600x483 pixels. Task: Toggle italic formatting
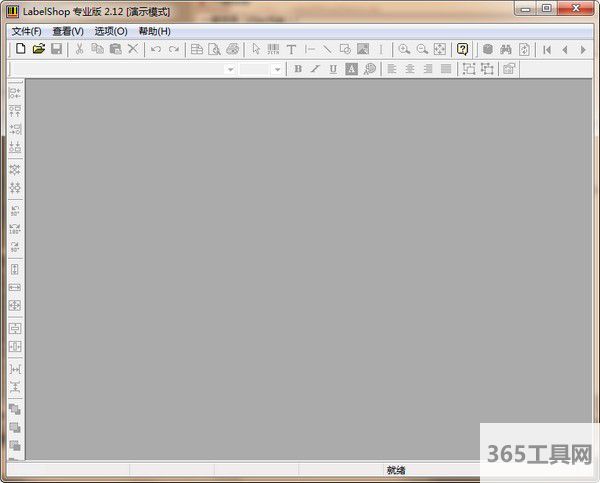pyautogui.click(x=315, y=69)
